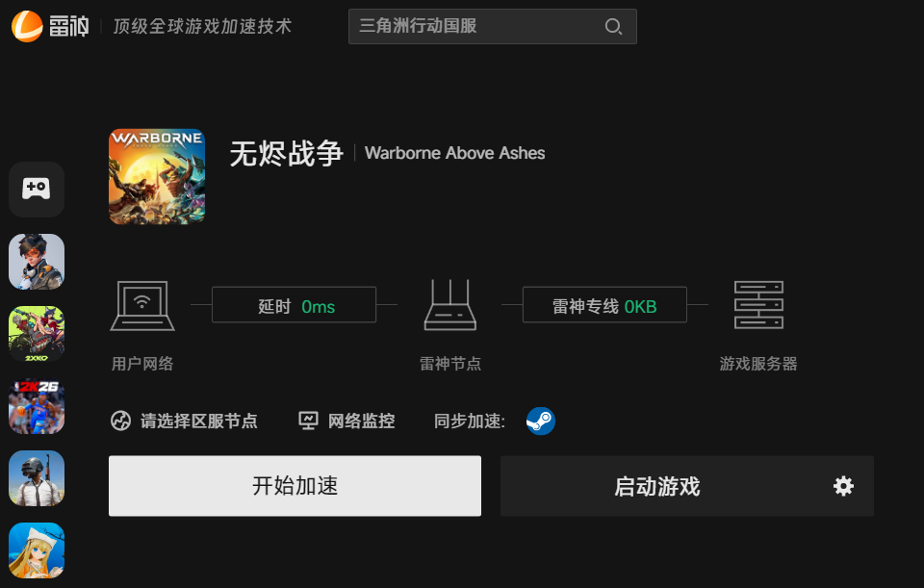Screen dimensions: 924x588
Task: Click the Warborne game cover thumbnail
Action: [157, 176]
